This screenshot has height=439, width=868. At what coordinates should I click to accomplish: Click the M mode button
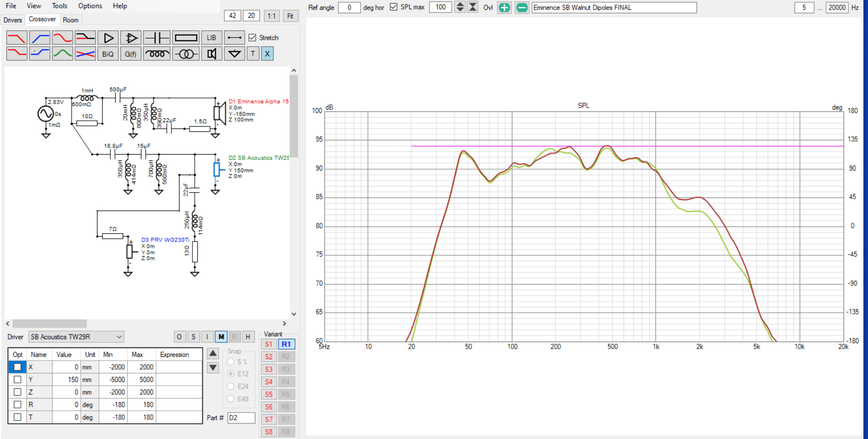point(221,337)
